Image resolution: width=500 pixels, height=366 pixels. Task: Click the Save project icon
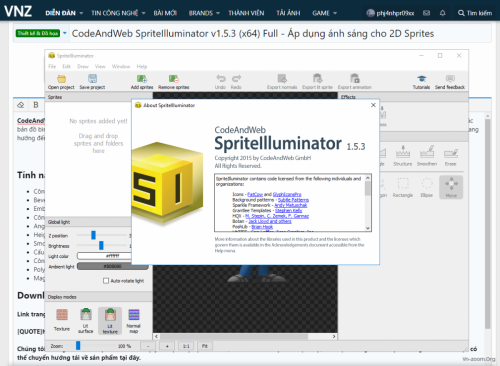pyautogui.click(x=92, y=79)
